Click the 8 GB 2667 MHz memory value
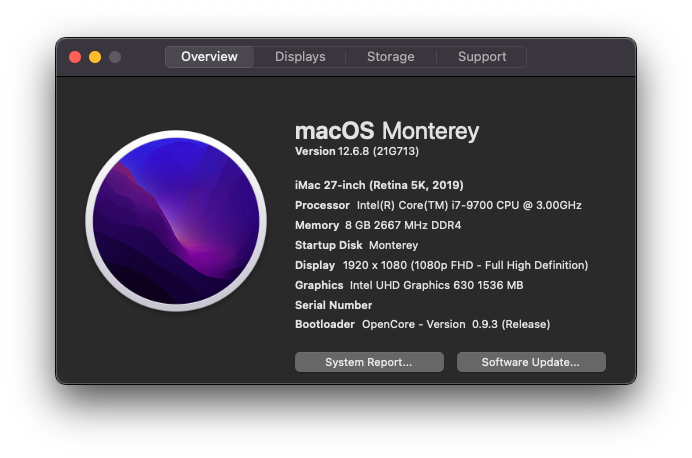The width and height of the screenshot is (692, 458). coord(403,225)
